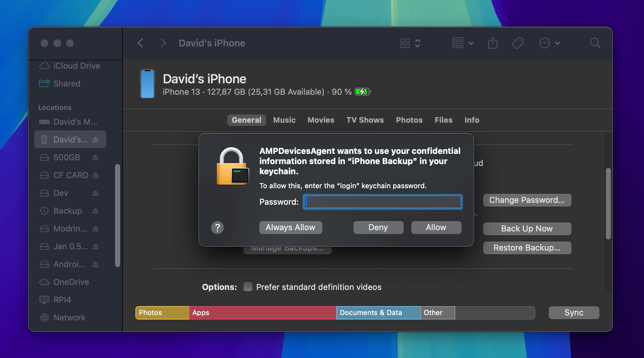Switch to the Music tab
The width and height of the screenshot is (644, 358).
click(x=284, y=120)
